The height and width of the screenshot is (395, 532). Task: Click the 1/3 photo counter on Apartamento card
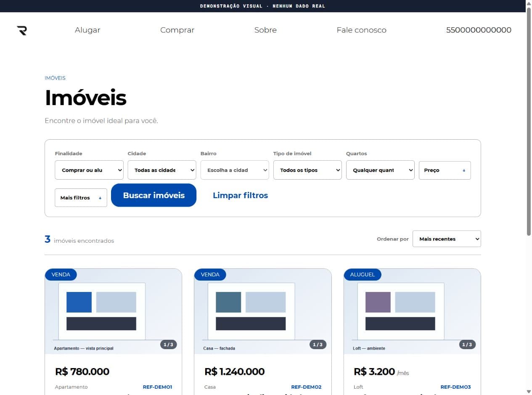(x=168, y=345)
